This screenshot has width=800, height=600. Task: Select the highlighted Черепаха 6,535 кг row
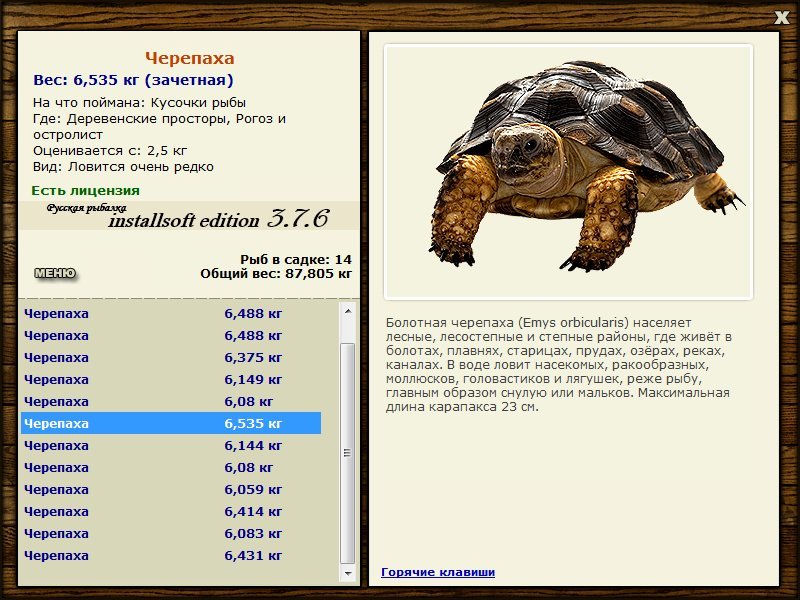pos(171,423)
